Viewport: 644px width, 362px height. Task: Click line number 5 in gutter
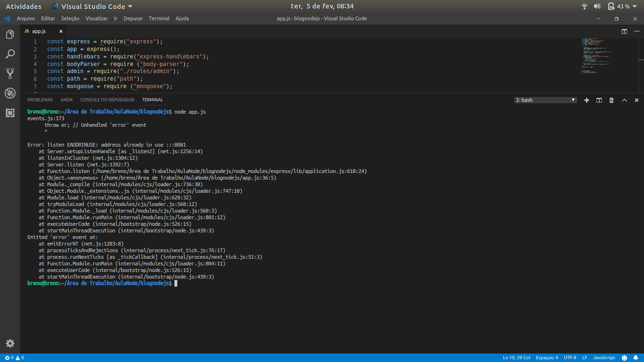click(35, 71)
